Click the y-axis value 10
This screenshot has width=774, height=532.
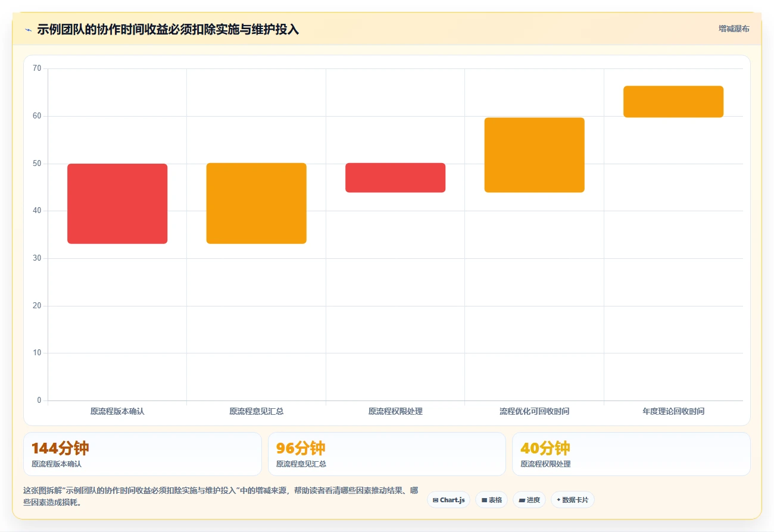37,353
